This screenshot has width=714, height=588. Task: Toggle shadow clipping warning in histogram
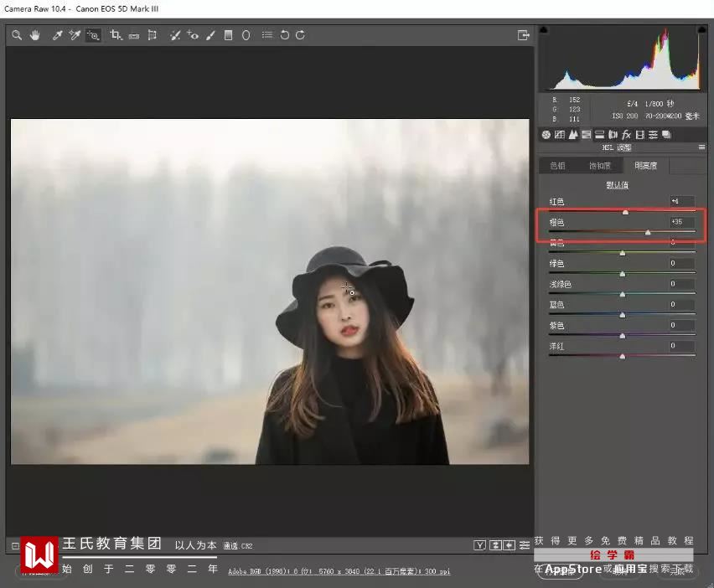tap(543, 30)
